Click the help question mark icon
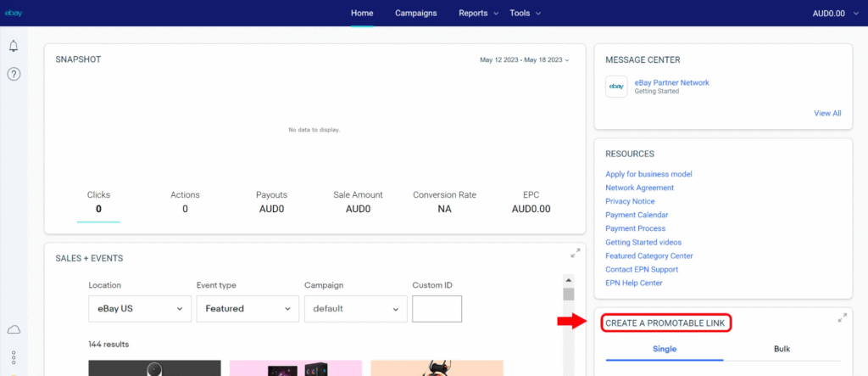 click(x=14, y=74)
